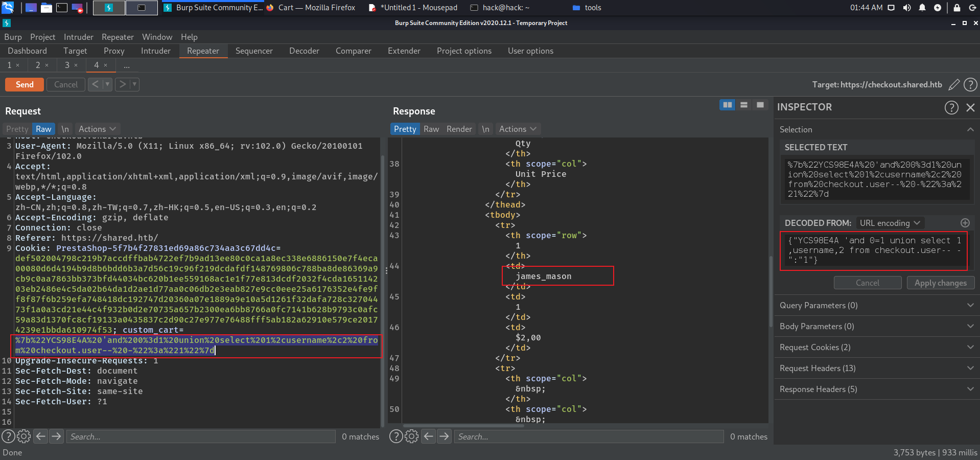Viewport: 980px width, 460px height.
Task: Open response search settings gear
Action: tap(412, 436)
